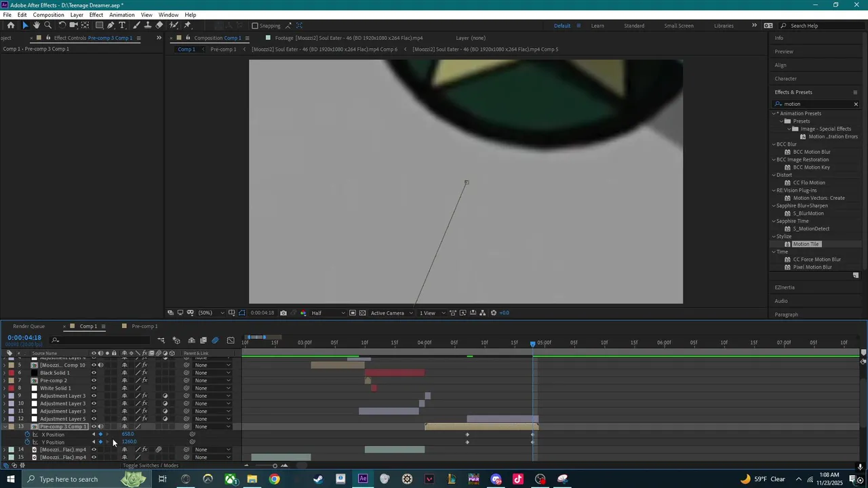Expand the Black Solid 1 layer properties
868x488 pixels.
click(x=5, y=373)
